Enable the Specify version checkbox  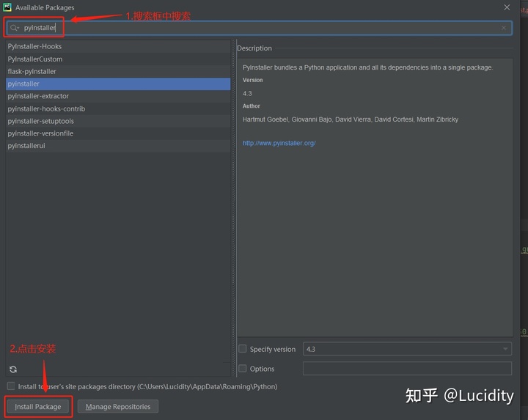tap(243, 349)
